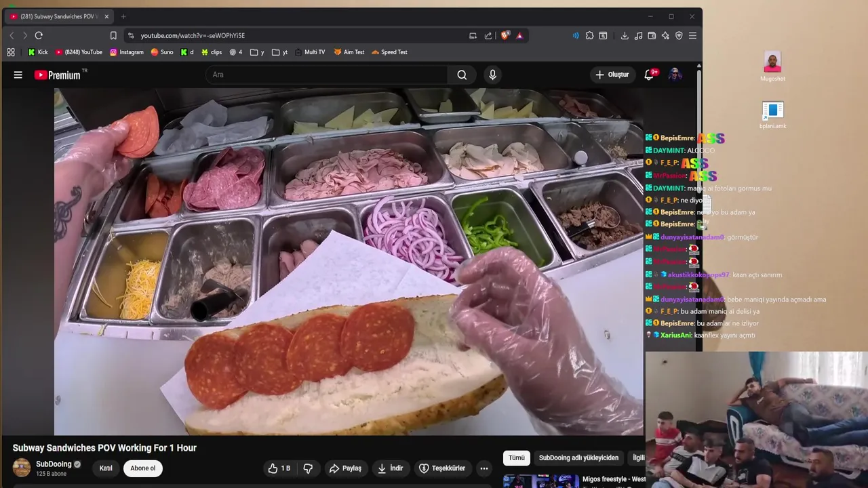Open the YouTube account avatar menu
Screen dimensions: 868x488
pyautogui.click(x=675, y=75)
